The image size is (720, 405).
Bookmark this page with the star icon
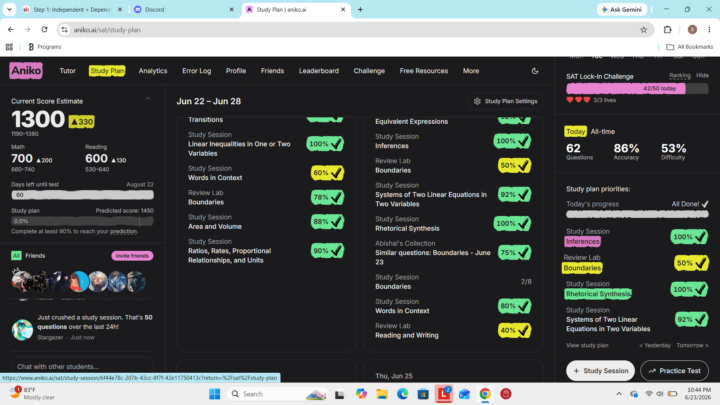coord(643,30)
